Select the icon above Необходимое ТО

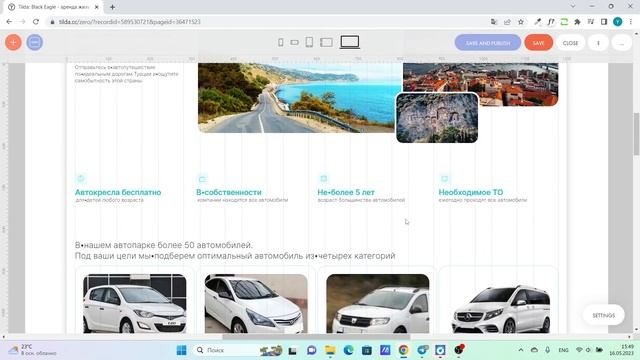pyautogui.click(x=444, y=178)
